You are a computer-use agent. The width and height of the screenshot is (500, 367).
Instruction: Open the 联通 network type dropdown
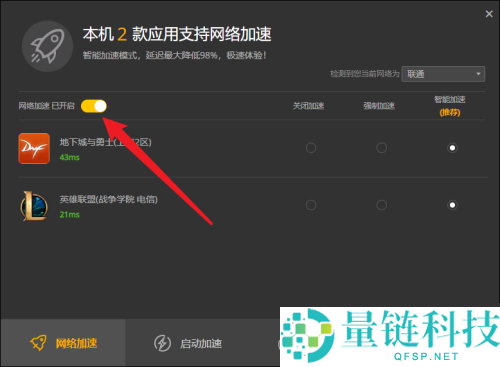click(443, 74)
